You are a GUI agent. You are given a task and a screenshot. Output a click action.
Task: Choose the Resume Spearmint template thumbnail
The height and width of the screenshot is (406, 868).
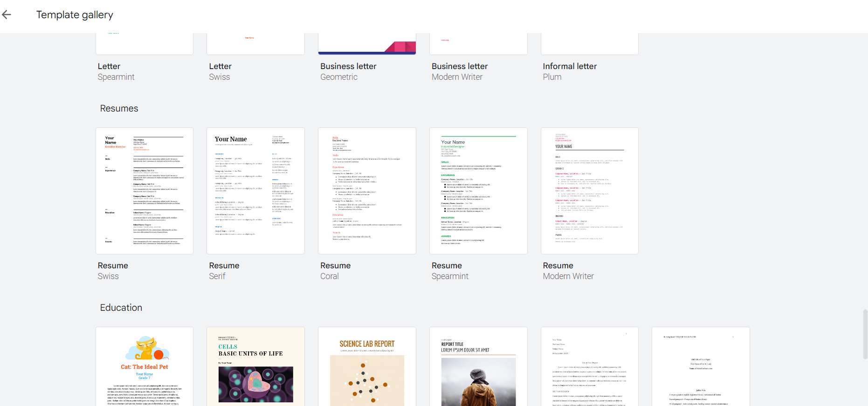pyautogui.click(x=478, y=191)
